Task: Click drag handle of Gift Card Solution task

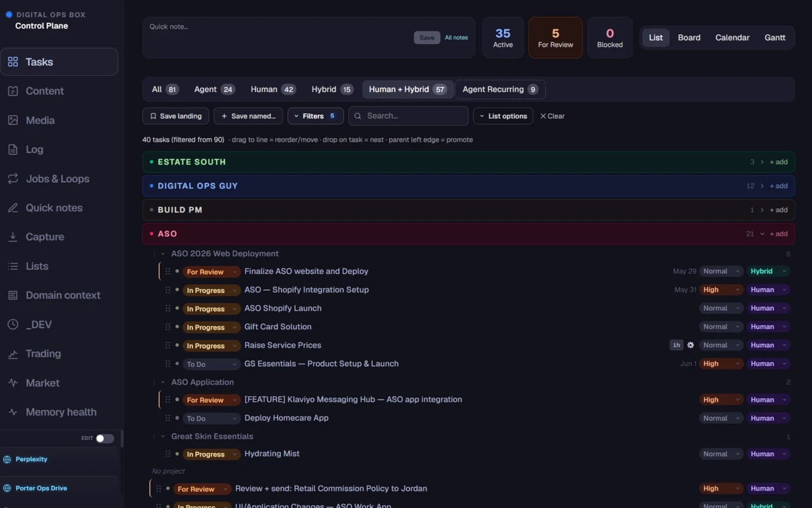Action: pos(168,327)
